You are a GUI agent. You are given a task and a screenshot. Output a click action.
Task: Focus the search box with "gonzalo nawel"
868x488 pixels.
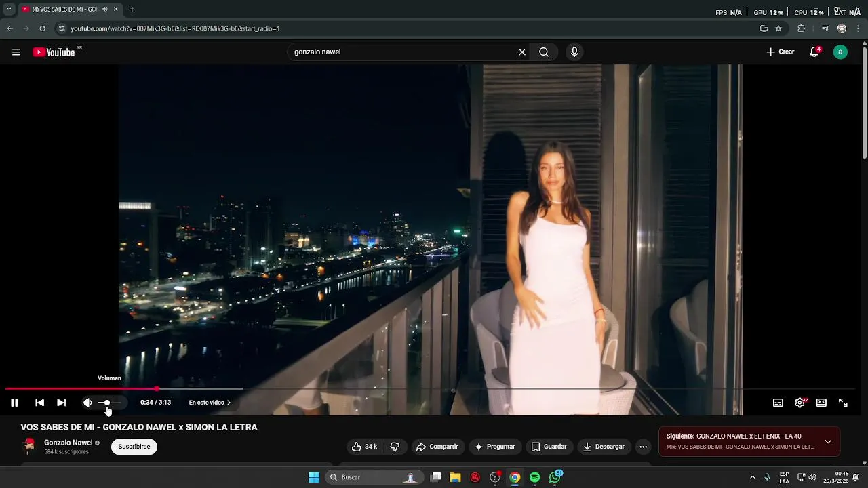tap(403, 52)
